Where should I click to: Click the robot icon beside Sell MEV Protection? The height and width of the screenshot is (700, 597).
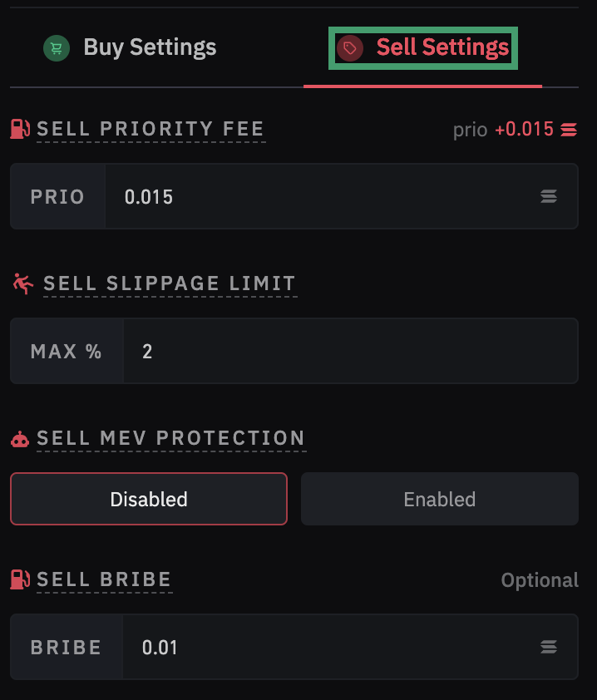(x=20, y=439)
